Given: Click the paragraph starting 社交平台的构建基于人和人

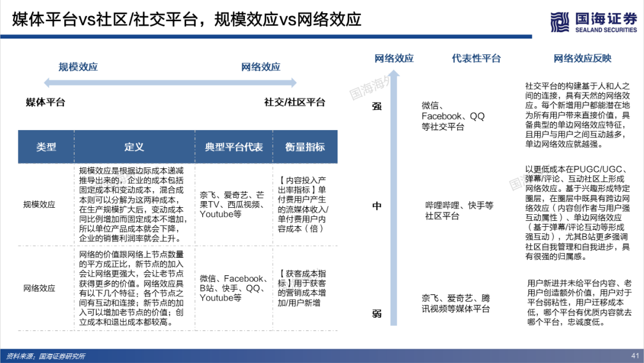Looking at the screenshot, I should 577,115.
